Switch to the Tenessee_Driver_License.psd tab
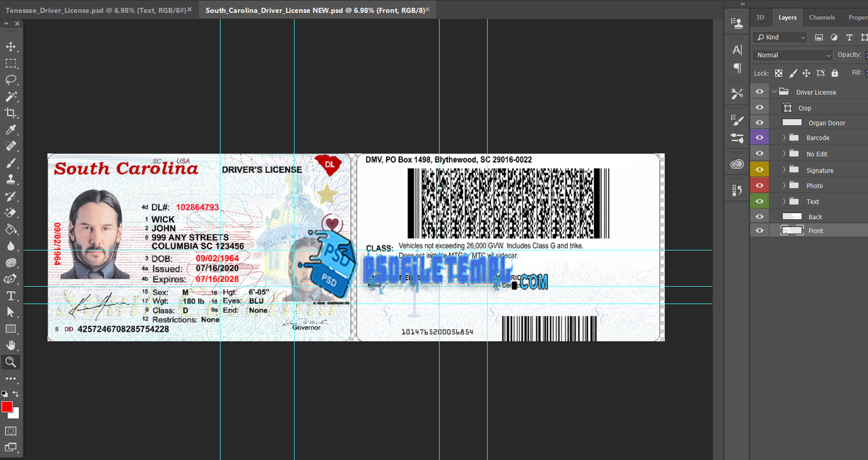Image resolution: width=868 pixels, height=460 pixels. coord(95,10)
